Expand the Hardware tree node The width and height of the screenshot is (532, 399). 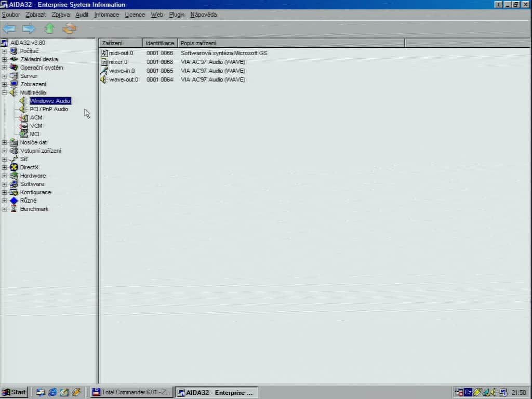[4, 176]
